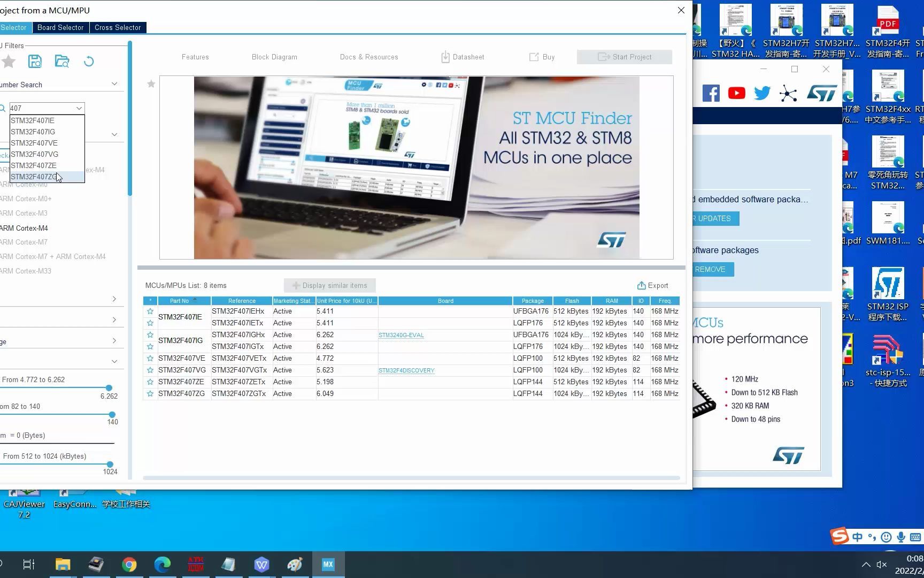Adjust the IO range slider handle at 140

pyautogui.click(x=112, y=414)
